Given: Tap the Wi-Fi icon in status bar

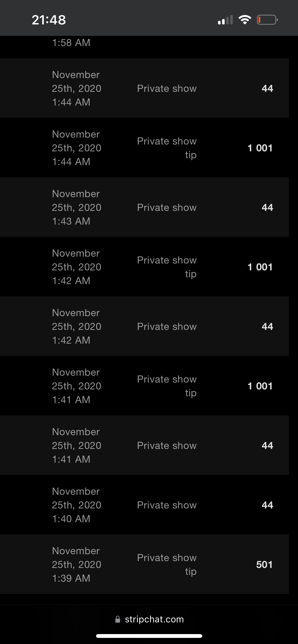Looking at the screenshot, I should coord(245,20).
